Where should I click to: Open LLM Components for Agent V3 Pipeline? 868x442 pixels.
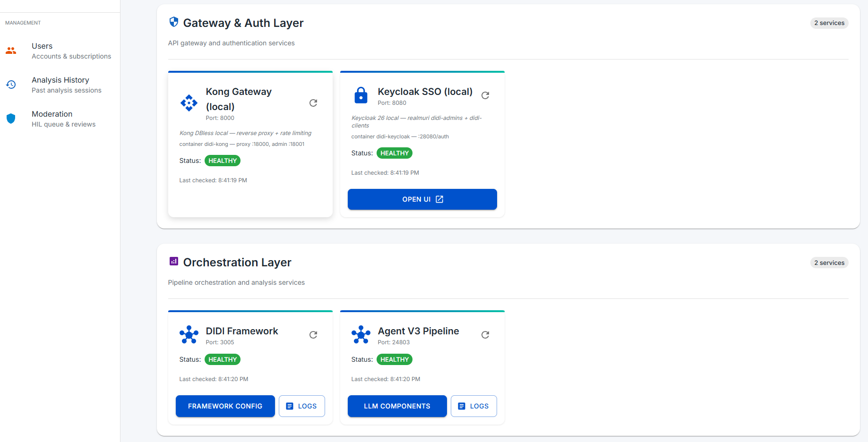pos(397,406)
